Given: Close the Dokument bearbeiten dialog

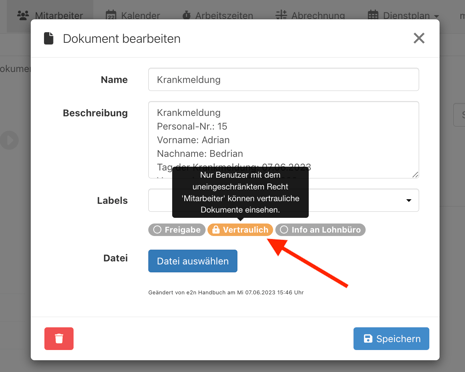Looking at the screenshot, I should (x=419, y=38).
